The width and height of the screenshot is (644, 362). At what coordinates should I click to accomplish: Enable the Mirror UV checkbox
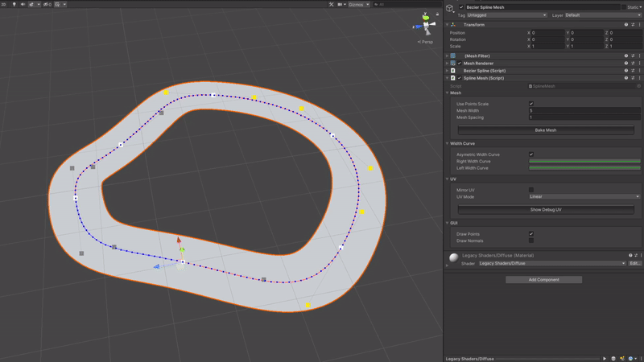(531, 190)
